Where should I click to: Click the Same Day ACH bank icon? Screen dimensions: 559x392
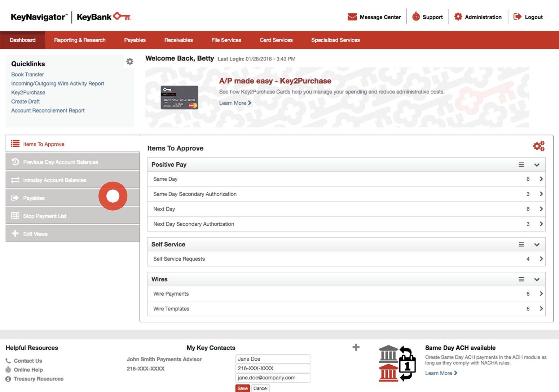397,363
